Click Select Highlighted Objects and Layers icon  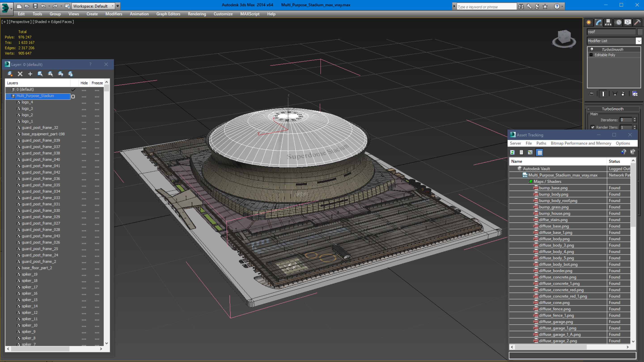40,74
